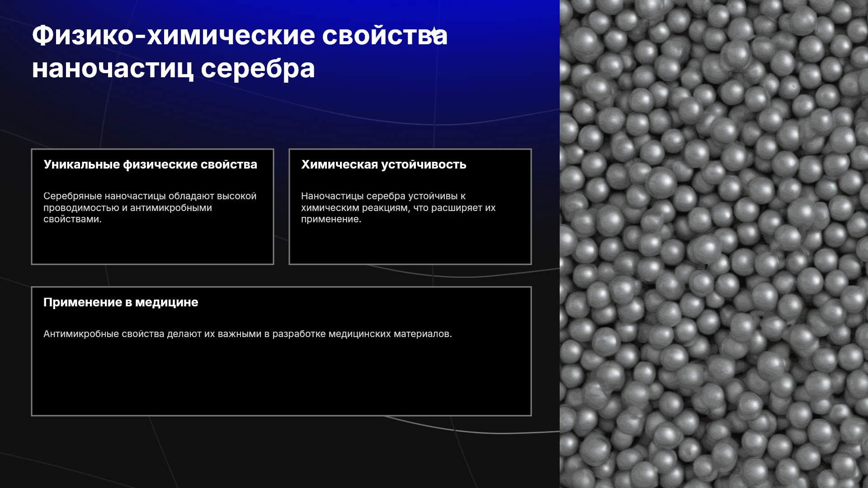The height and width of the screenshot is (488, 868).
Task: Select the title line 'наночастиц серебра'
Action: point(173,69)
